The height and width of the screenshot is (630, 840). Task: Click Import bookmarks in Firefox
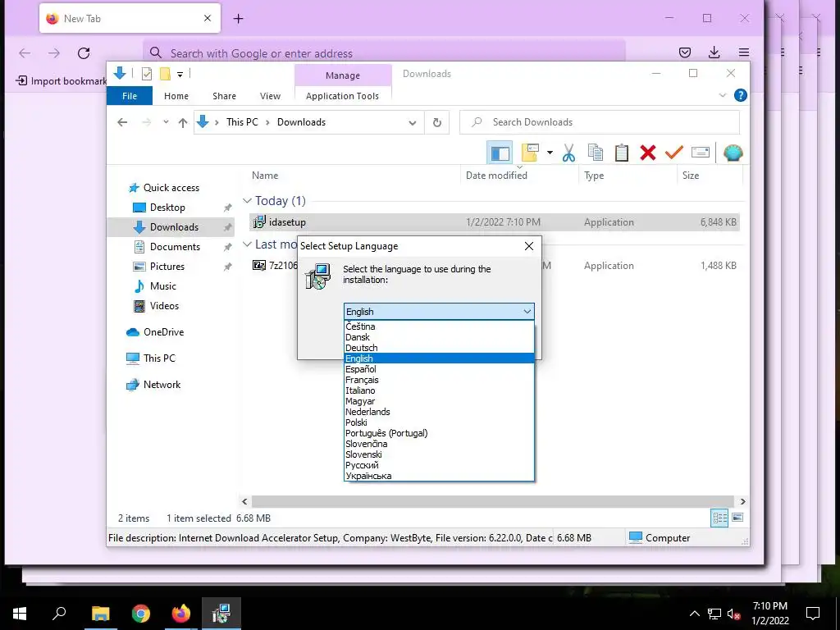[62, 81]
